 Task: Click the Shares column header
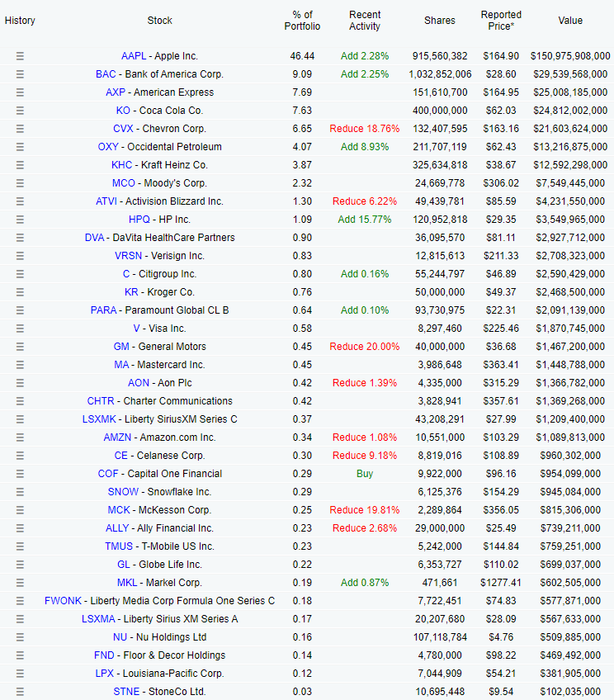pos(440,21)
